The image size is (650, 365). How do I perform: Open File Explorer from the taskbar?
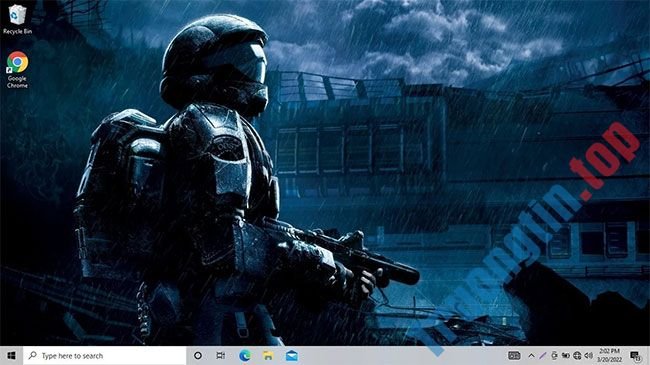pos(268,355)
